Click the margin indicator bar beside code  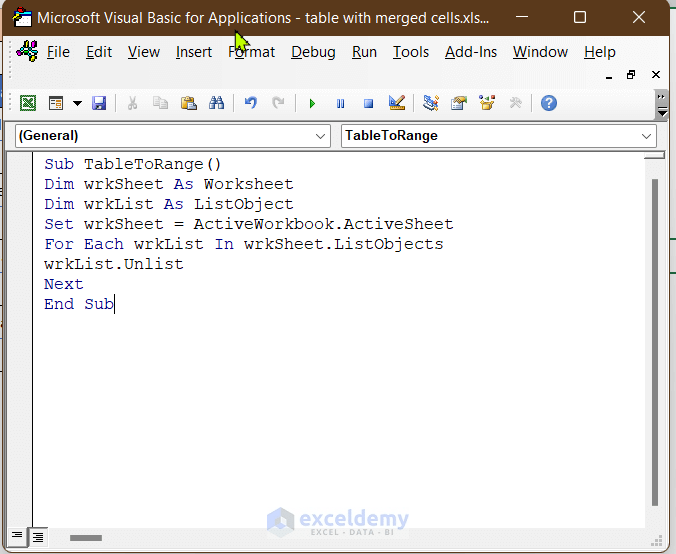point(19,340)
